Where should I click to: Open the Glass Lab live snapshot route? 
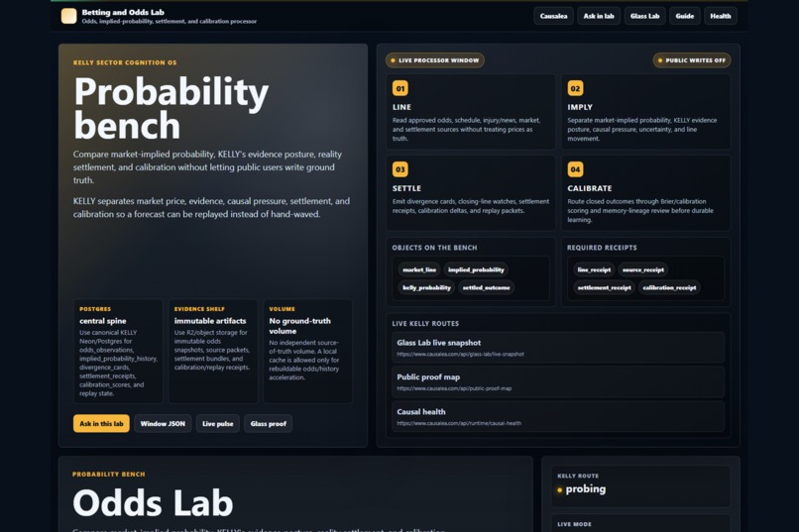tap(558, 347)
